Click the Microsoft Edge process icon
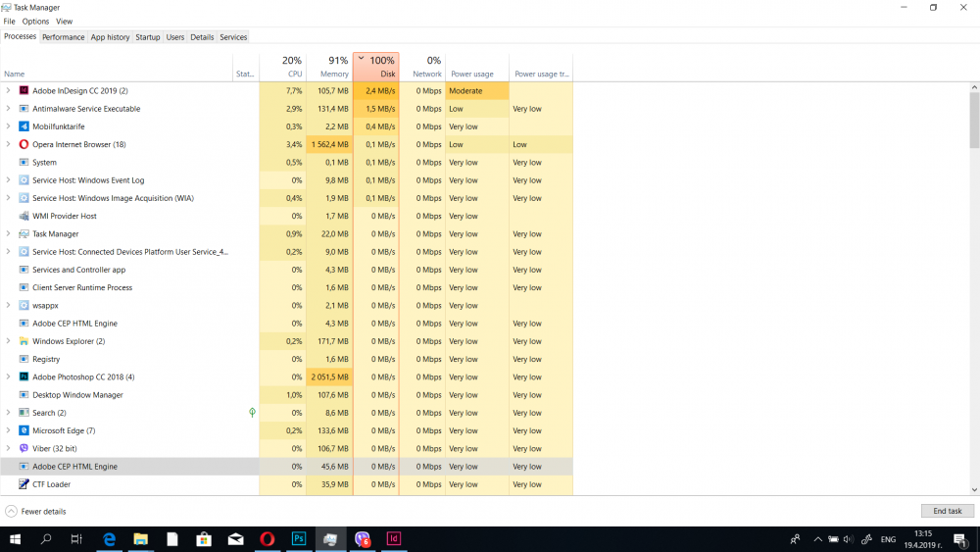Viewport: 980px width, 552px height. point(24,430)
